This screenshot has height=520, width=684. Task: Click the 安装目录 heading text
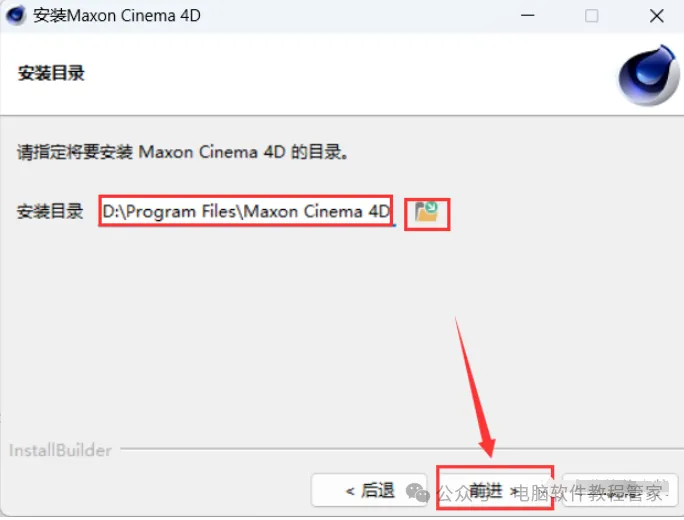tap(51, 73)
